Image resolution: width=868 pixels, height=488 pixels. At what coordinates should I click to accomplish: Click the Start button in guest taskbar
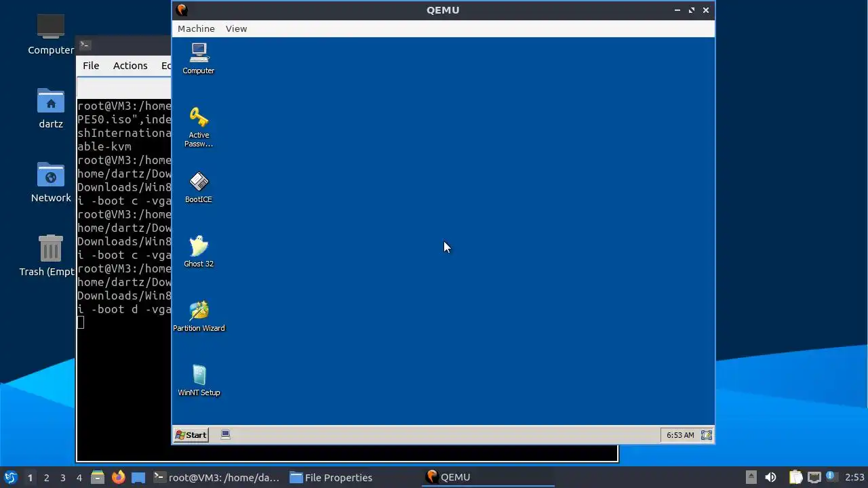pos(191,435)
